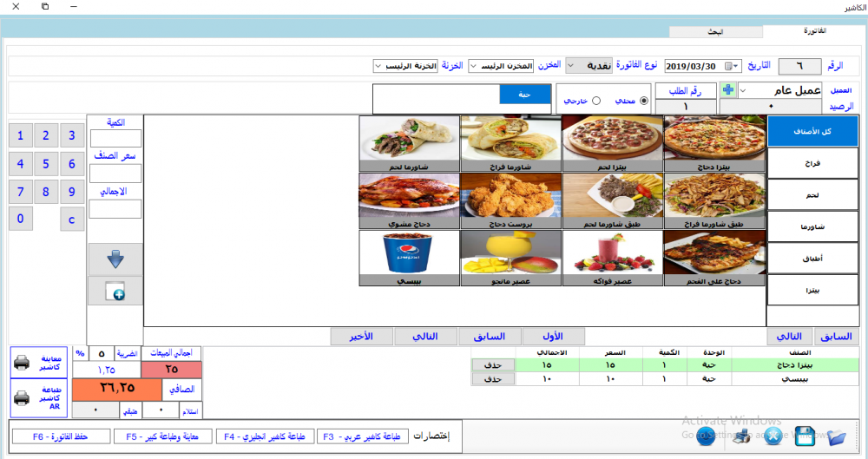The image size is (868, 459).
Task: Select the Pepsi item thumbnail
Action: point(409,258)
